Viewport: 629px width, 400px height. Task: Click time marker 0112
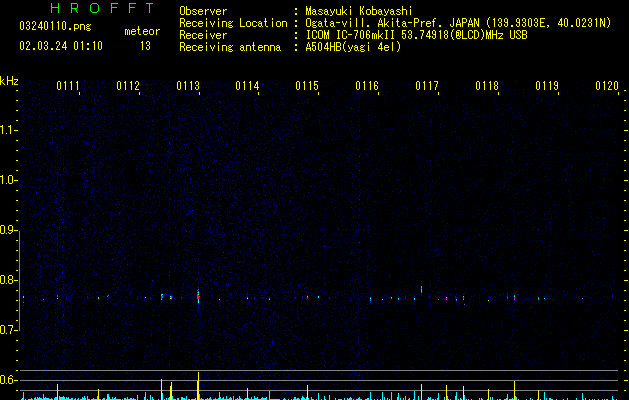click(x=128, y=86)
